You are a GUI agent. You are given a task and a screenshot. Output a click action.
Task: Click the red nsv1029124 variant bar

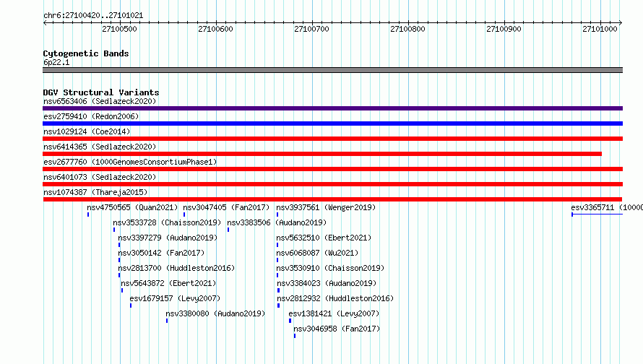pos(332,139)
